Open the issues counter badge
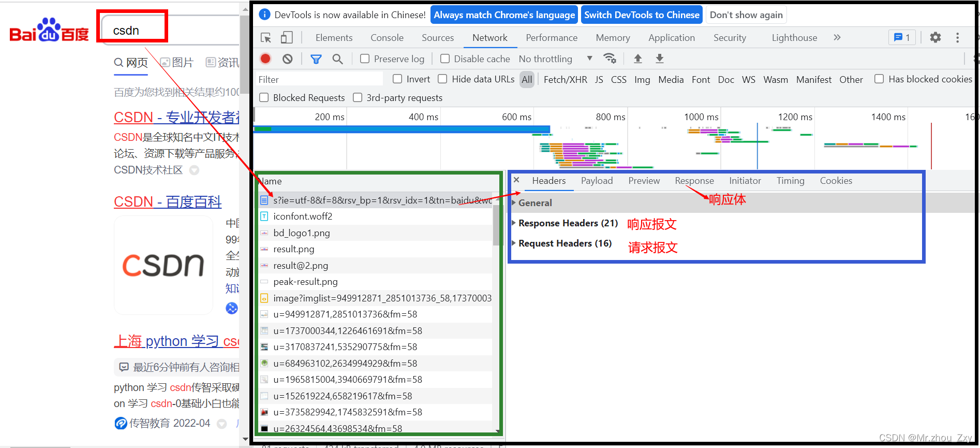Viewport: 980px width, 448px height. (x=902, y=37)
